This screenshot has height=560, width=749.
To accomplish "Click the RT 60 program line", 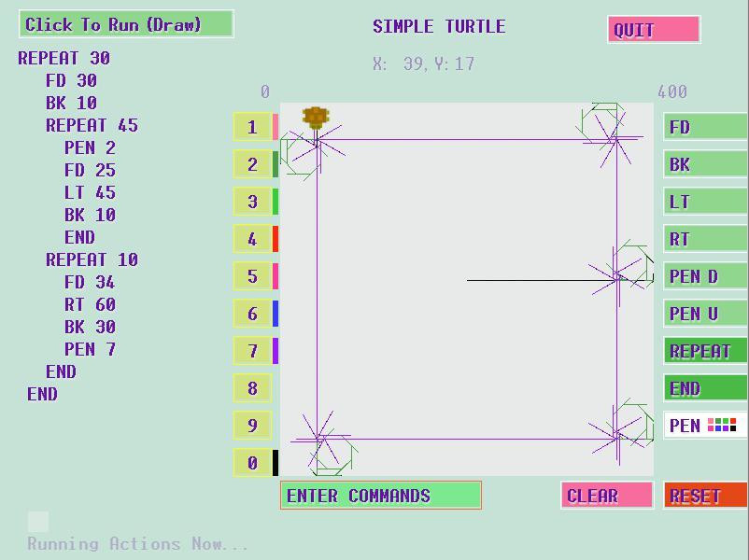I will click(90, 304).
